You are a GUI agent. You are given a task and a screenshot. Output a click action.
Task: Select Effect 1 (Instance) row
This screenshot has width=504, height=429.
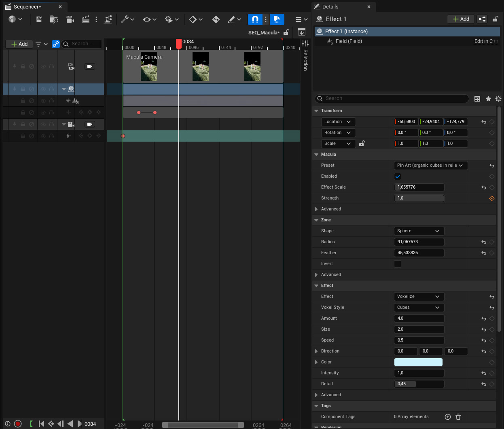point(407,32)
